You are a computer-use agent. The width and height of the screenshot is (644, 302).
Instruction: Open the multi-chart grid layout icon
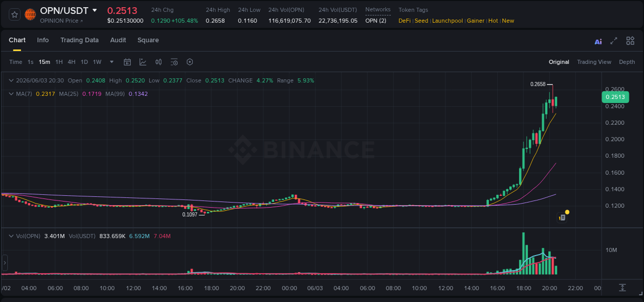tap(630, 41)
